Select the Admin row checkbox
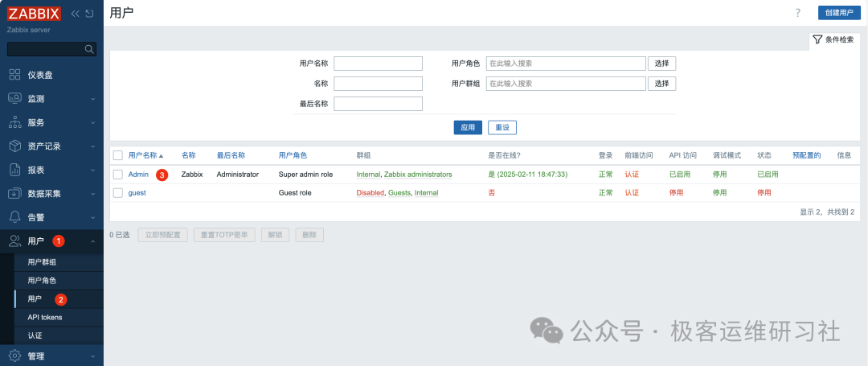 coord(118,175)
